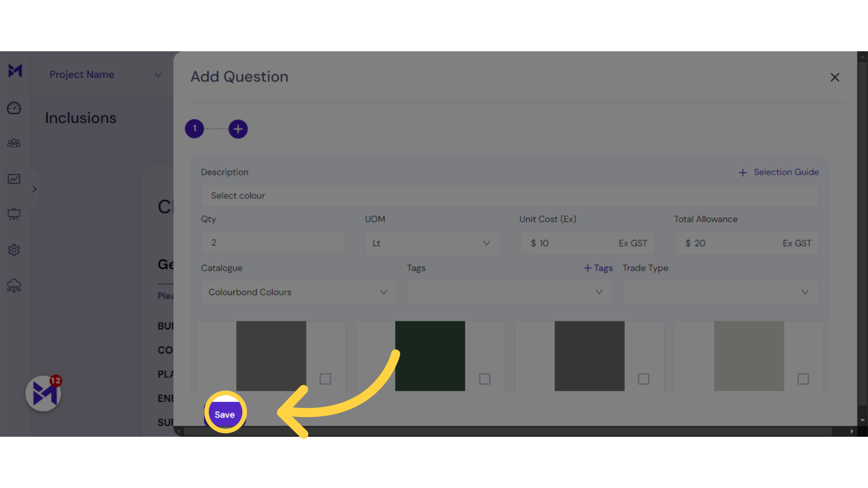Select the first dark grey colour swatch

click(271, 356)
